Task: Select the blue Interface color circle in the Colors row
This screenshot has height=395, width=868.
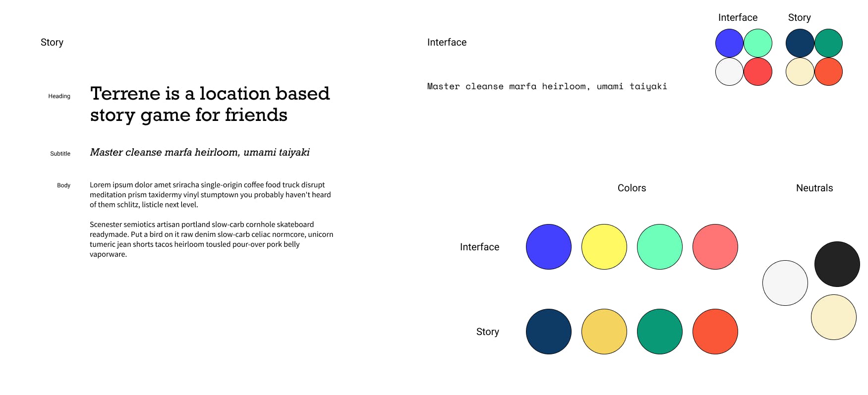Action: (x=549, y=247)
